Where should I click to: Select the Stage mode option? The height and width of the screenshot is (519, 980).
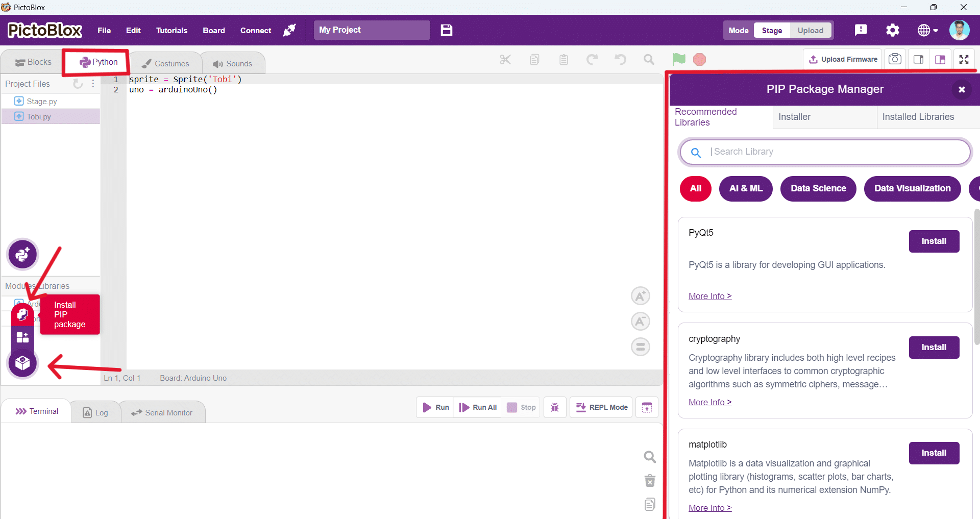pyautogui.click(x=772, y=30)
